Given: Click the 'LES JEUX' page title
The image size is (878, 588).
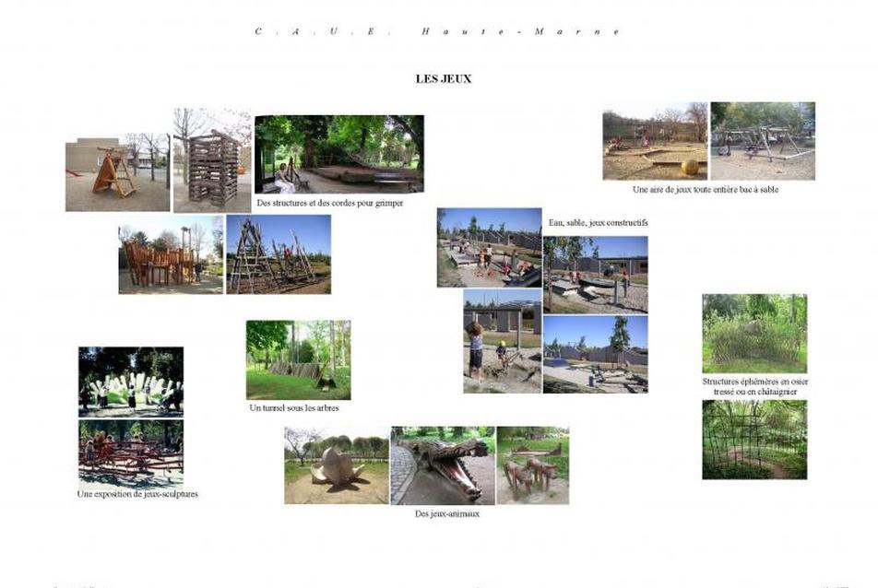Looking at the screenshot, I should pyautogui.click(x=443, y=79).
